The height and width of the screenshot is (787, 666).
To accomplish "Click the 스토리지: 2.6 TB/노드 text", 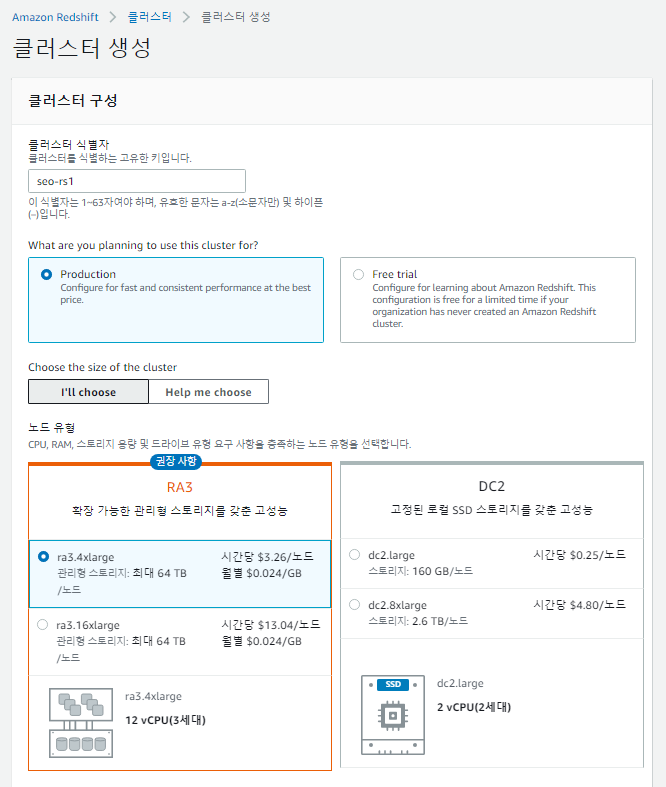I will click(418, 621).
